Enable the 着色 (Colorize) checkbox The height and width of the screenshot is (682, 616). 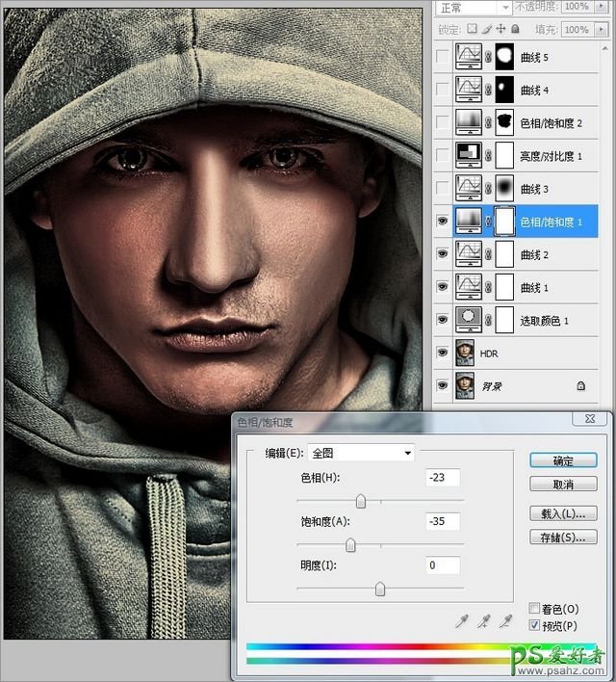point(535,609)
